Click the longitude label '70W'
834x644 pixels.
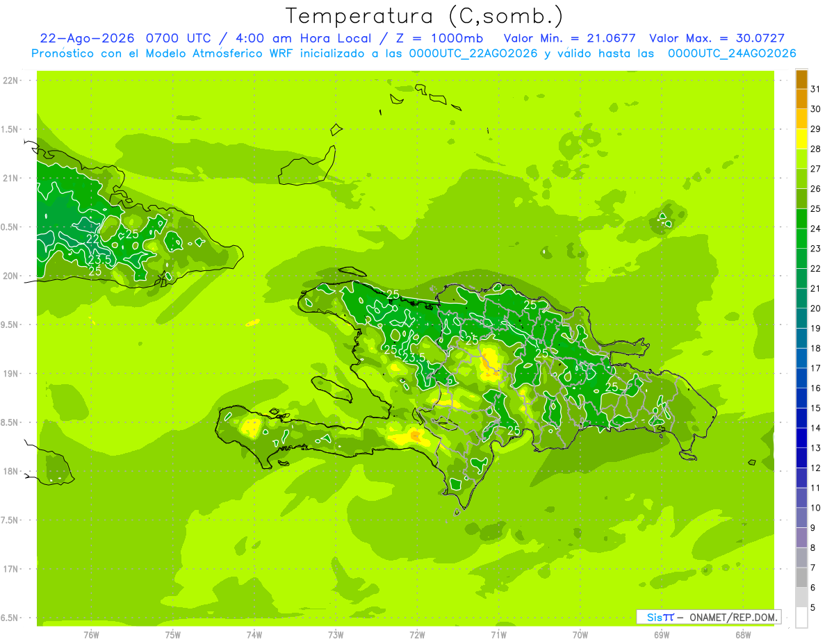[580, 636]
